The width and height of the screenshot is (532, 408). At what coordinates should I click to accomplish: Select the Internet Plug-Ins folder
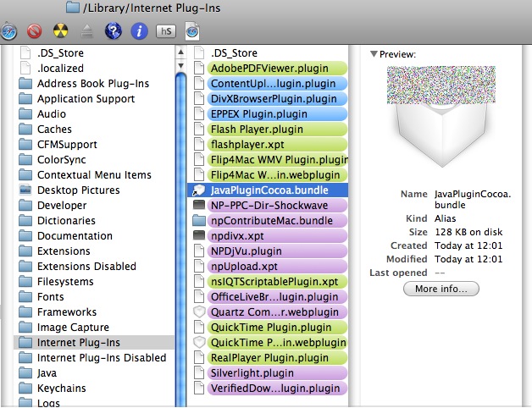tap(94, 343)
